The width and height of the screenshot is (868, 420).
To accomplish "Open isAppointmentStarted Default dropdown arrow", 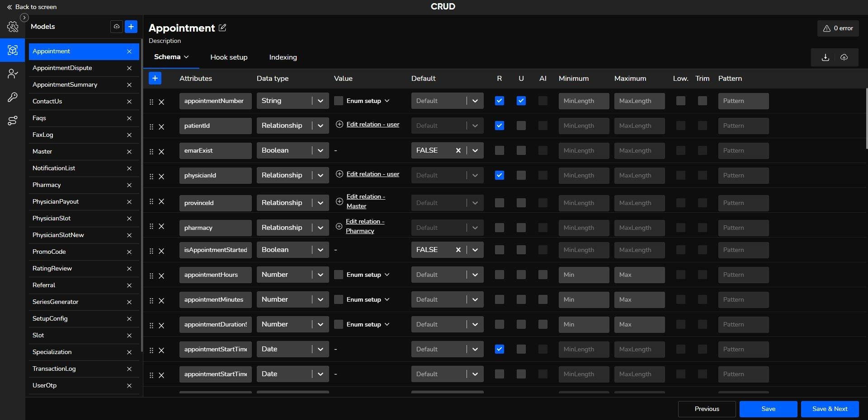I will click(x=475, y=250).
